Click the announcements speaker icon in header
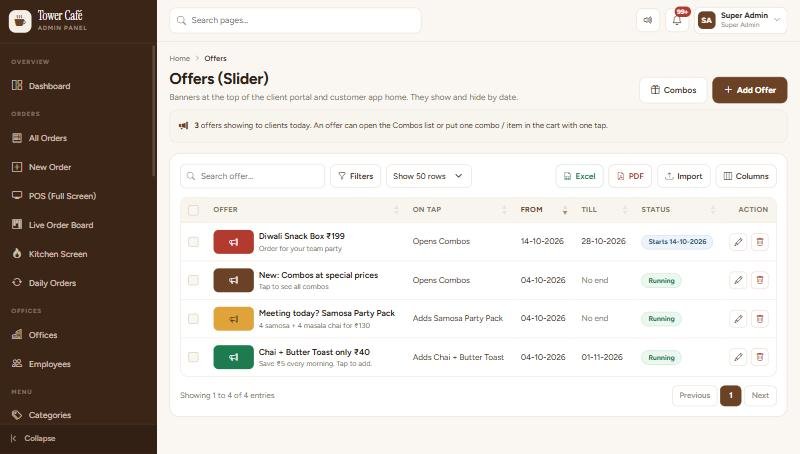 tap(648, 20)
